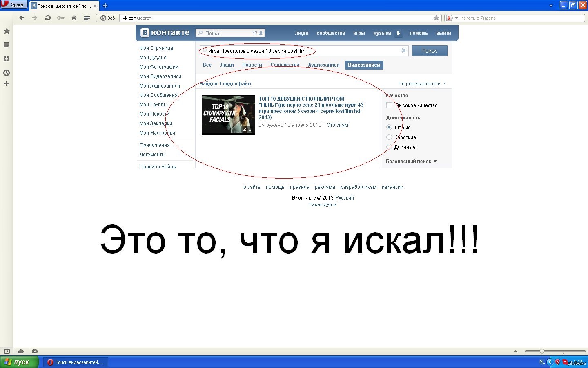588x368 pixels.
Task: Switch to the Новости search tab
Action: tap(252, 65)
